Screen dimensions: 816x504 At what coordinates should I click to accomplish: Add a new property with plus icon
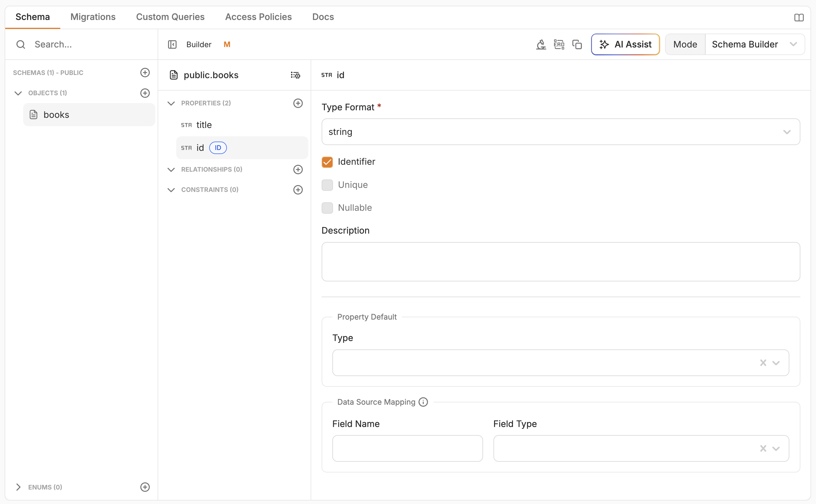[x=298, y=103]
